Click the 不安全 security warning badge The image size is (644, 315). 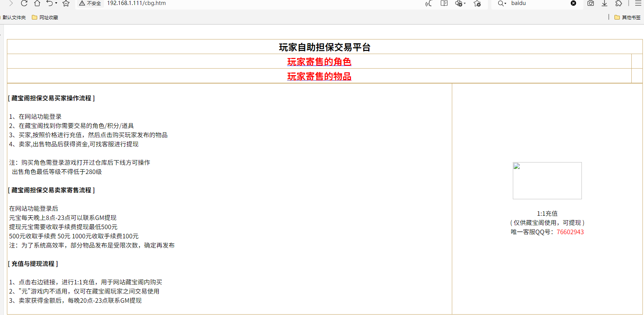click(90, 3)
